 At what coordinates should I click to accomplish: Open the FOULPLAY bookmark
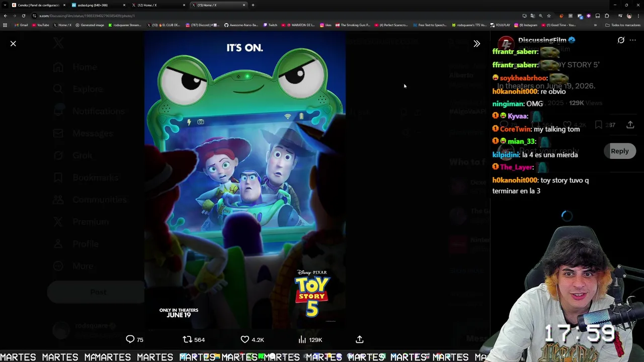click(501, 25)
